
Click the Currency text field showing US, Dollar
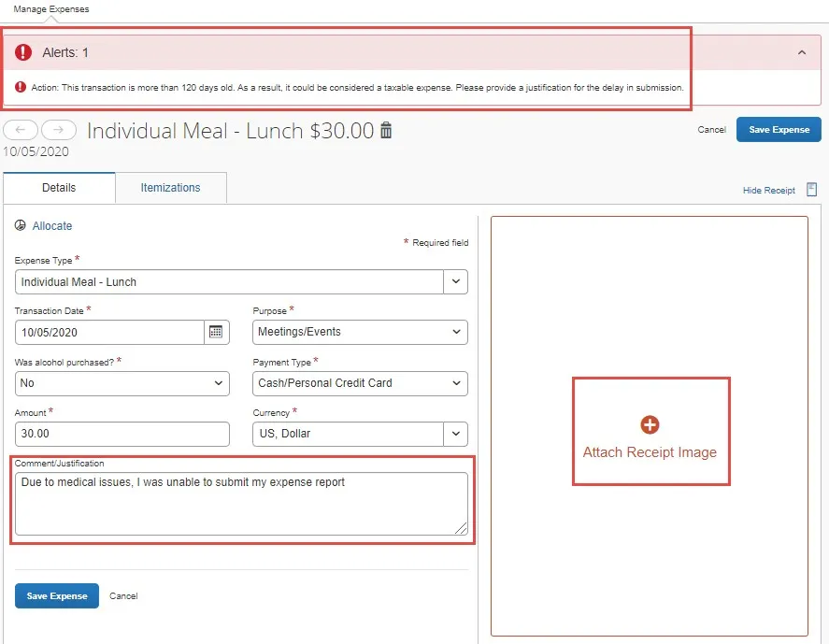349,434
